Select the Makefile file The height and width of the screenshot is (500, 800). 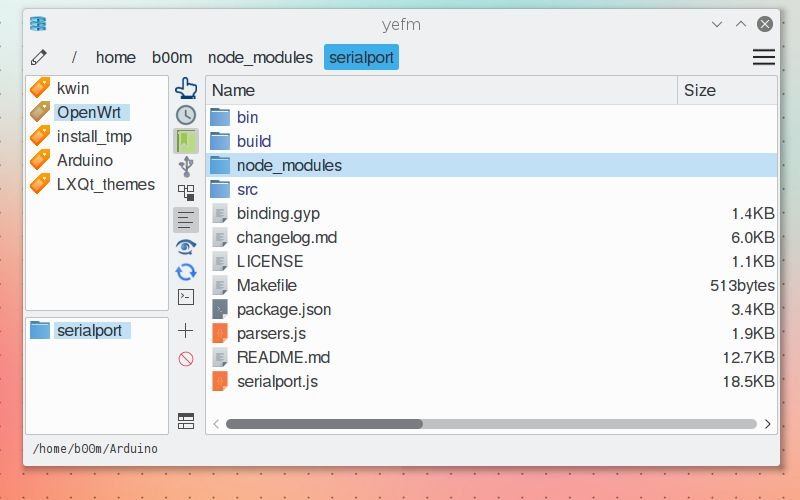(x=266, y=285)
